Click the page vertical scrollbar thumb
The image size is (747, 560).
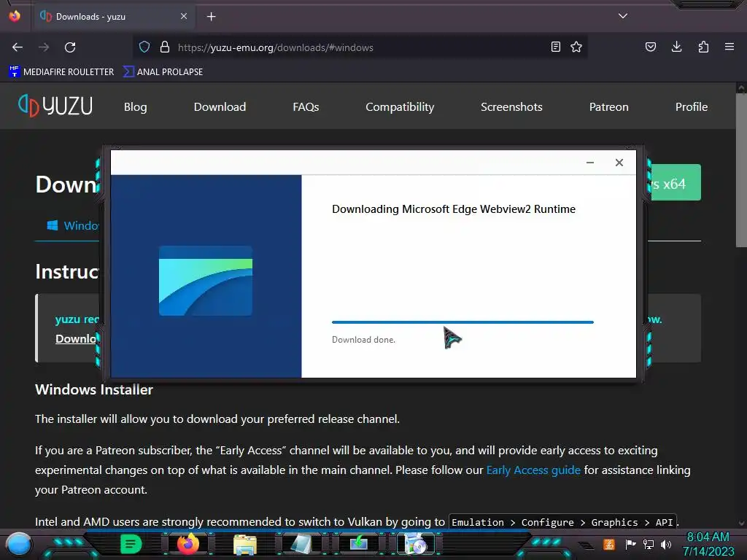pos(741,170)
